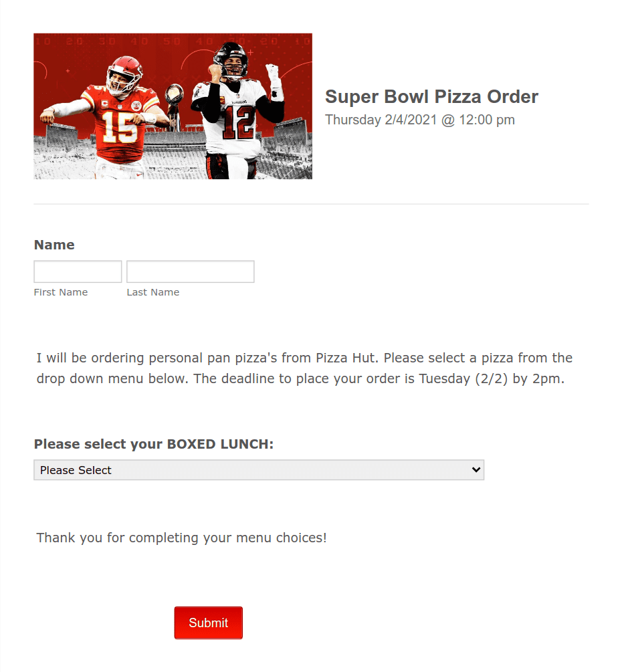Click the 'Super Bowl Pizza Order' heading
The image size is (622, 672).
431,97
